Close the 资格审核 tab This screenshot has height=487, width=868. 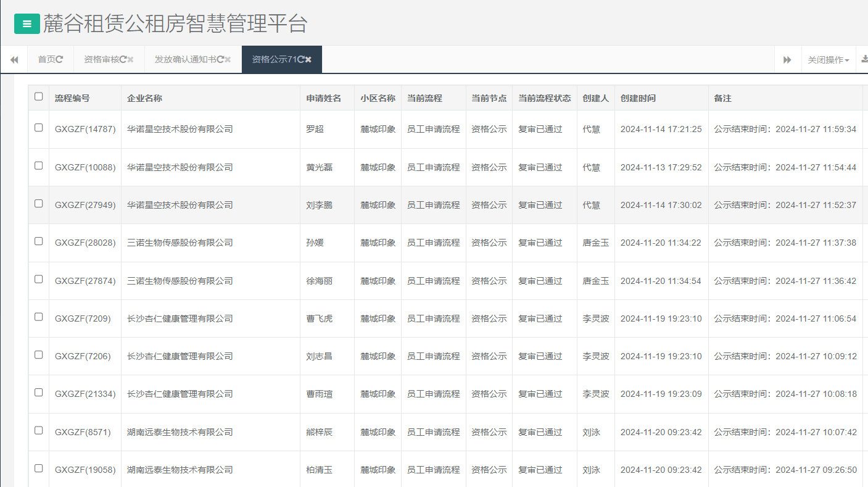coord(130,59)
